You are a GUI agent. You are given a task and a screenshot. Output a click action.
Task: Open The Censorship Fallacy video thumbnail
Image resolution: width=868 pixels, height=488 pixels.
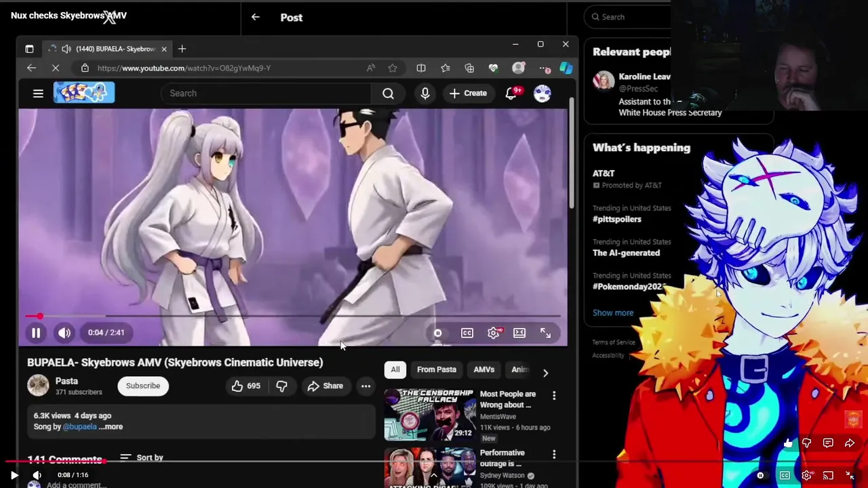[x=430, y=414]
